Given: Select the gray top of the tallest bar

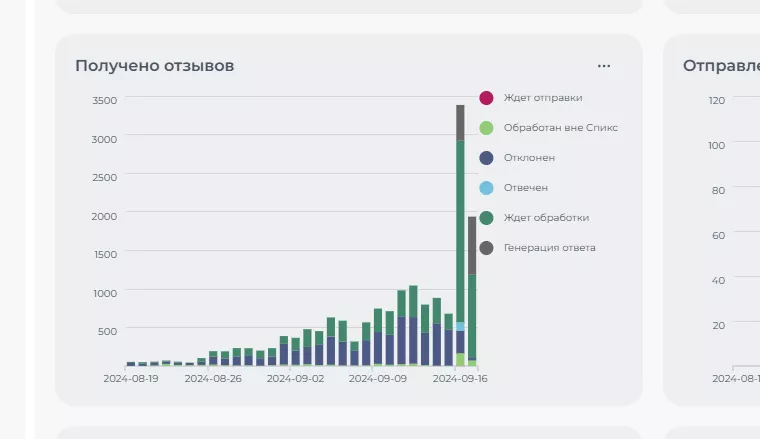Looking at the screenshot, I should pyautogui.click(x=460, y=122).
